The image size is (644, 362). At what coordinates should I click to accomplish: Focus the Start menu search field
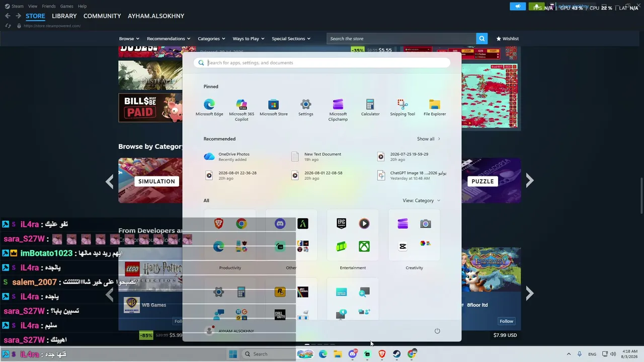(x=322, y=63)
